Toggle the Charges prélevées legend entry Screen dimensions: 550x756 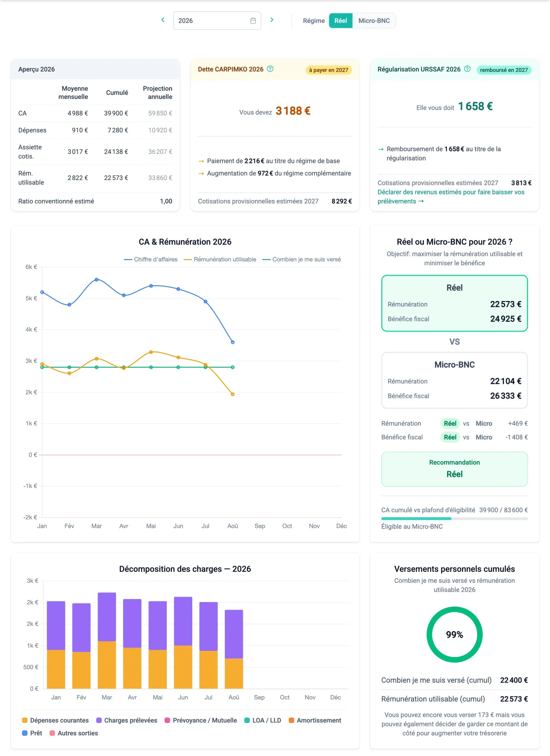click(127, 720)
